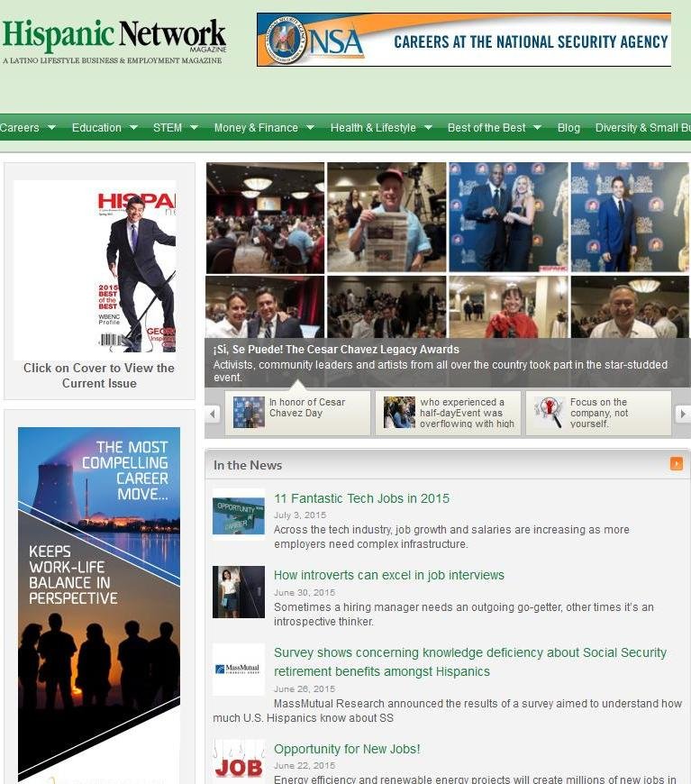
Task: Click the 'In the News' section header
Action: pyautogui.click(x=248, y=465)
